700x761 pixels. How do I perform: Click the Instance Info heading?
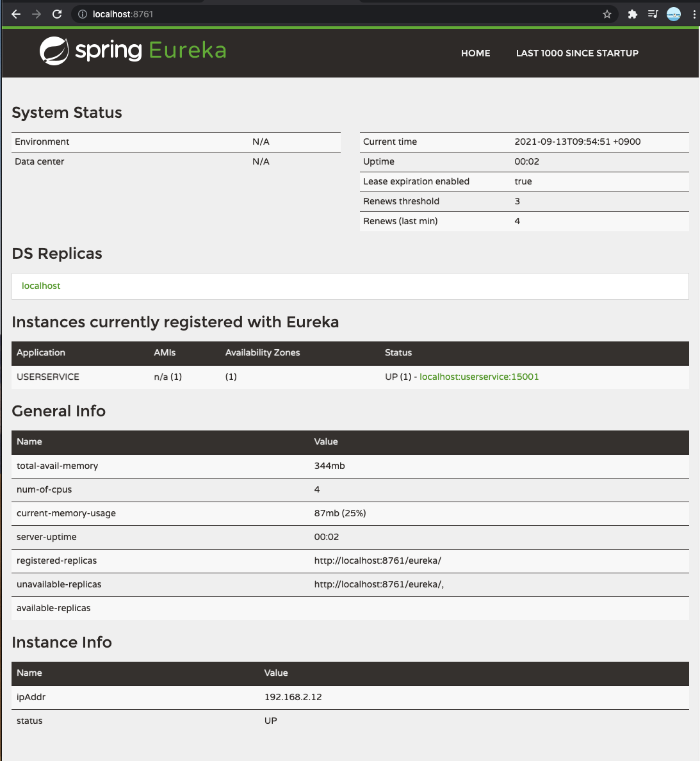61,642
